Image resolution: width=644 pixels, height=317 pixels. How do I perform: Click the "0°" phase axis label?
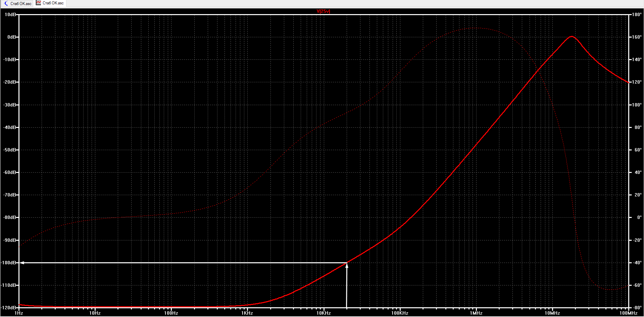point(639,217)
